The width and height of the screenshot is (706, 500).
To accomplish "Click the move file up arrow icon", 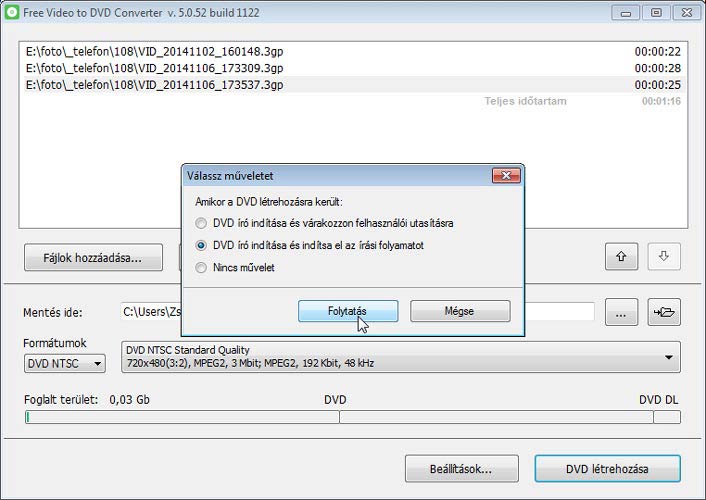I will coord(621,256).
